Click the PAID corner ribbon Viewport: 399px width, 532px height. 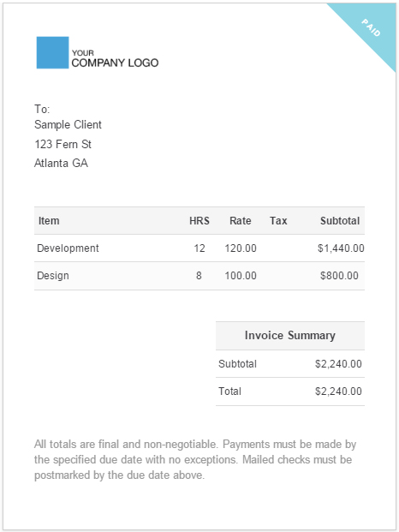point(371,27)
